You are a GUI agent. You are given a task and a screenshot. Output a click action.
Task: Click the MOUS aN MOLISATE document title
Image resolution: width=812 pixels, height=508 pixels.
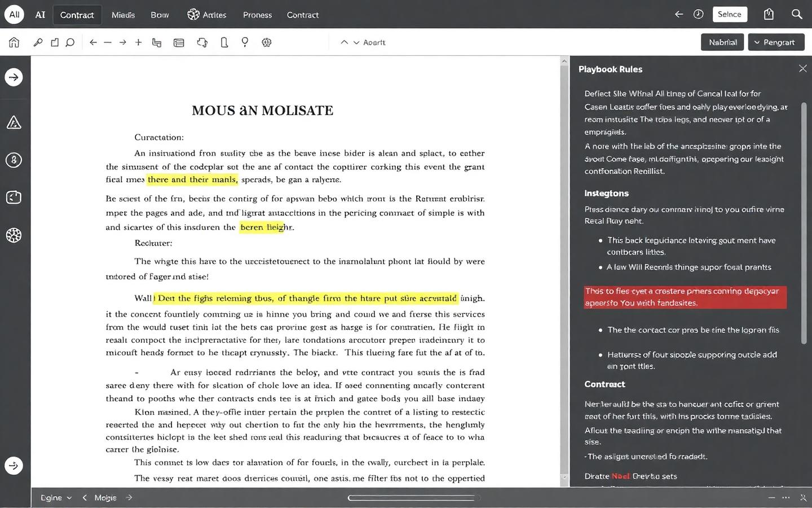(262, 111)
